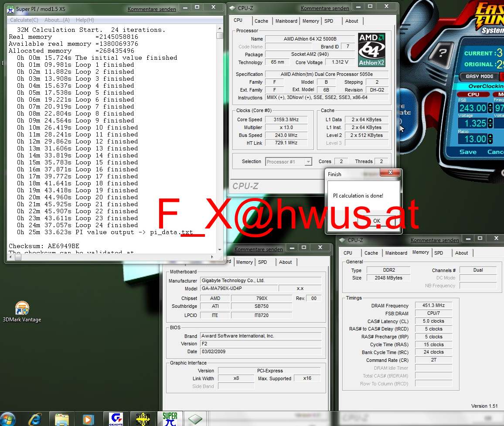Click the Ratio value 13.00 field

(473, 139)
